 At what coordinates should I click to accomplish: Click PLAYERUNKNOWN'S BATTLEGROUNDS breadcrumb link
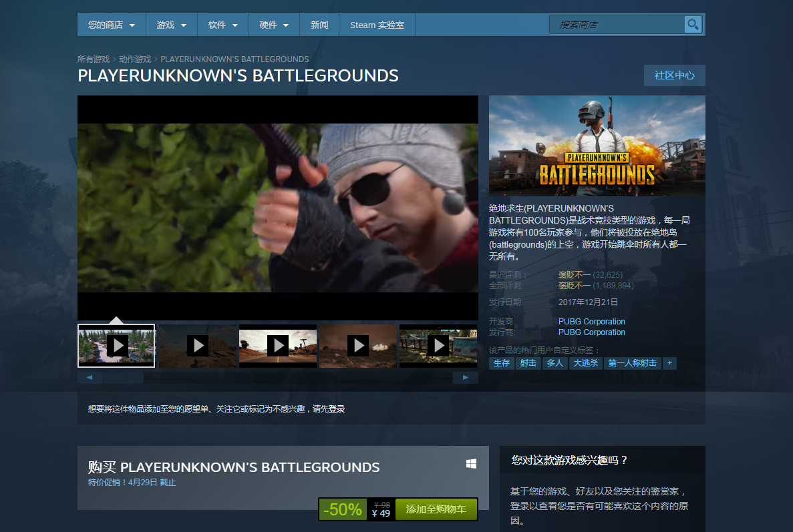point(234,59)
